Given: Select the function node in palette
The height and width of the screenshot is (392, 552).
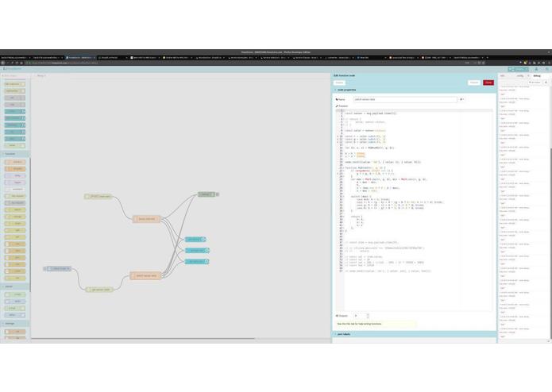Looking at the screenshot, I should pyautogui.click(x=15, y=162).
